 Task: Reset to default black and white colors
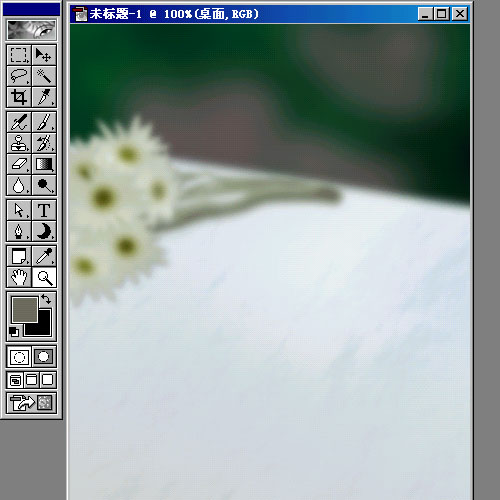tap(14, 332)
